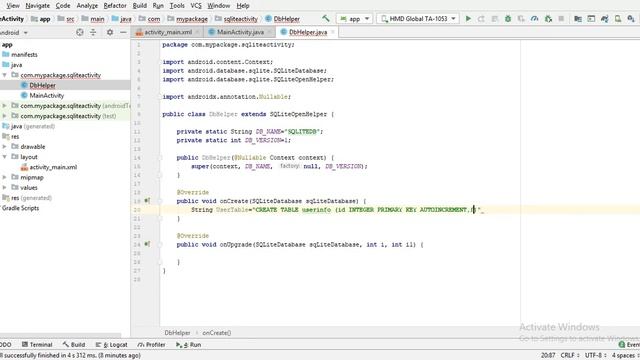The image size is (640, 360).
Task: Open the Project Structure icon in toolbar
Action: [578, 19]
